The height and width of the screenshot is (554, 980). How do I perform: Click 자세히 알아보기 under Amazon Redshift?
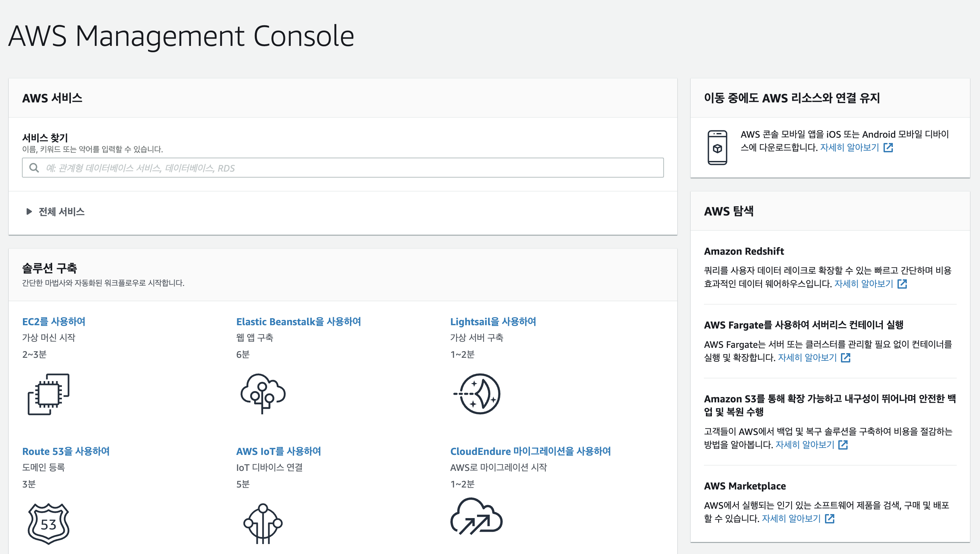point(863,283)
